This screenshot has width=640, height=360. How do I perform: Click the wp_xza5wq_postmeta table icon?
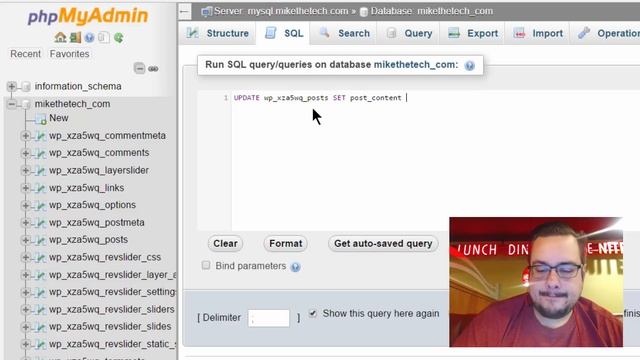click(x=40, y=223)
